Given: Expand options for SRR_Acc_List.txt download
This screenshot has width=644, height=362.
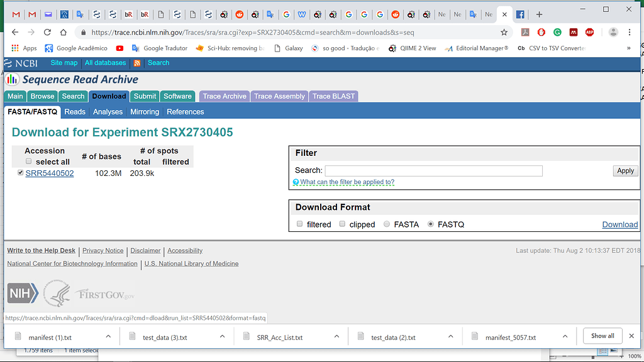Looking at the screenshot, I should (x=336, y=337).
